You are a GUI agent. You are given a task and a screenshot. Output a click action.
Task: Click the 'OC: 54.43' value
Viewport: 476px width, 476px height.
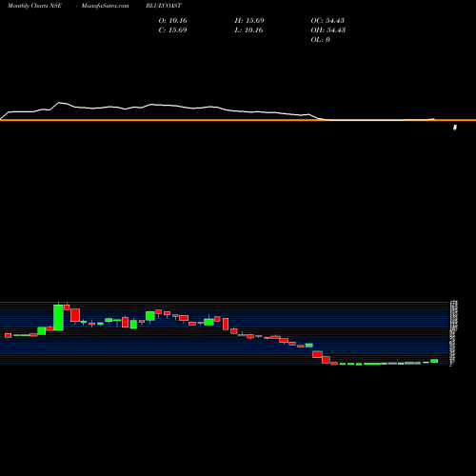[x=327, y=21]
